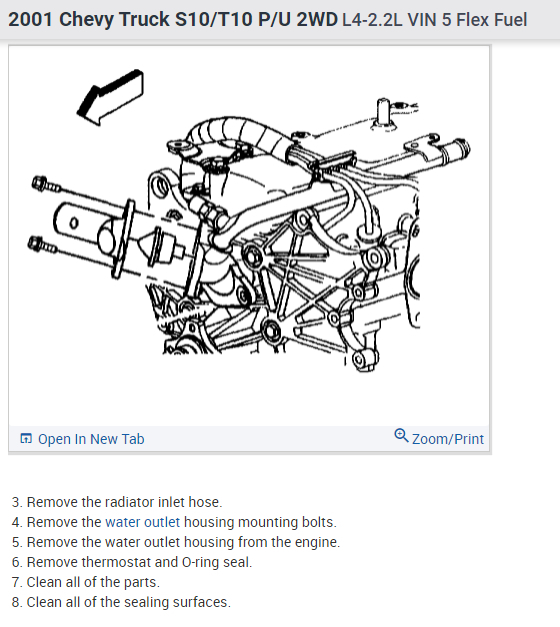Click the L4-2.2L VIN 5 Flex Fuel text
The image size is (560, 627).
[x=435, y=20]
